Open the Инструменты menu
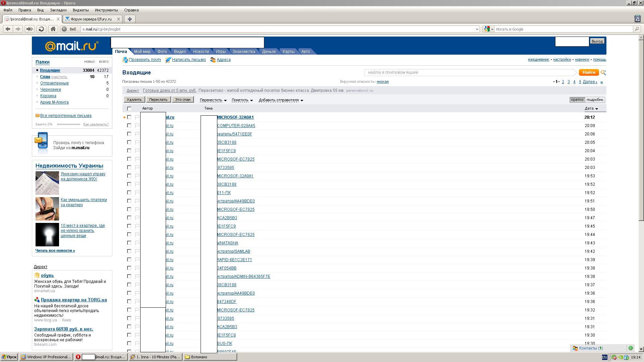This screenshot has width=644, height=362. (x=106, y=10)
